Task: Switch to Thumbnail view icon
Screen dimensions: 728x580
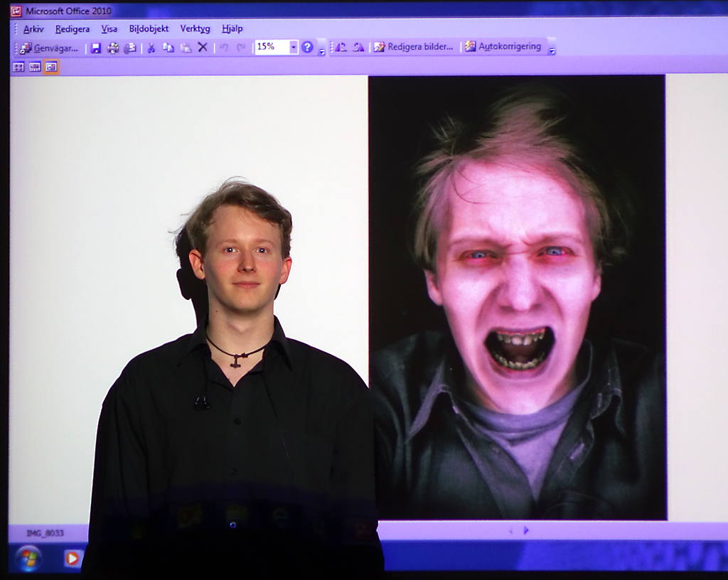Action: (18, 68)
